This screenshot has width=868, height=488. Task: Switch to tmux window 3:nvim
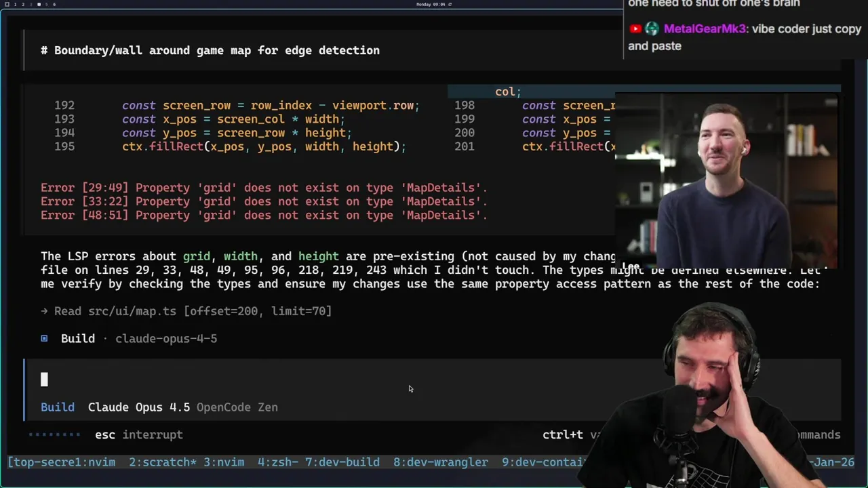click(224, 462)
